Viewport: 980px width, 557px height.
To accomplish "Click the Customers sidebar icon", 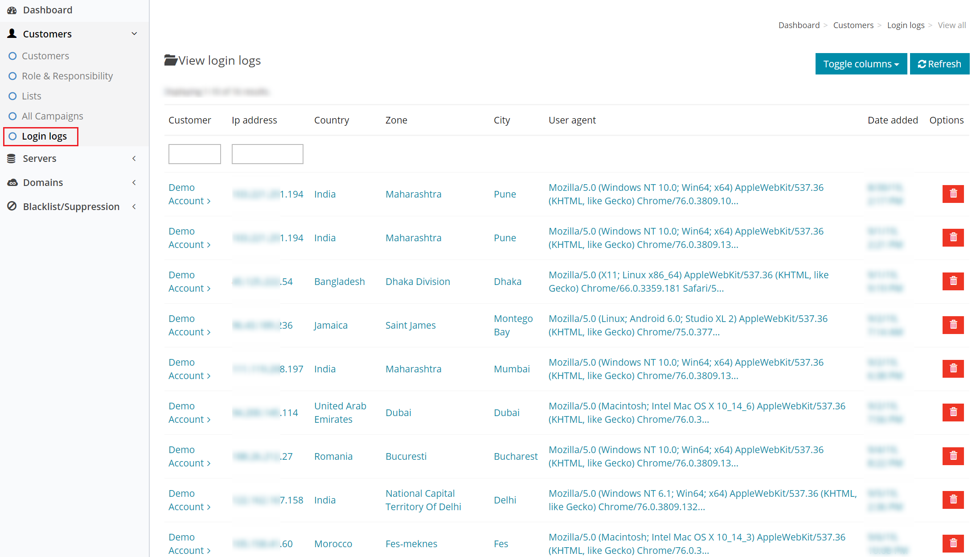I will (13, 33).
